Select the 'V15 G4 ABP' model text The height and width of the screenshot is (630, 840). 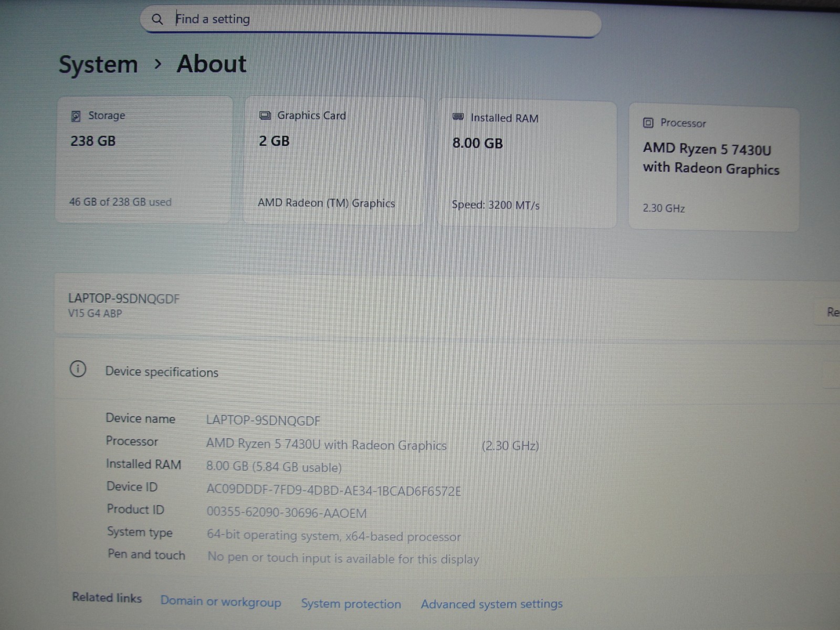[95, 313]
